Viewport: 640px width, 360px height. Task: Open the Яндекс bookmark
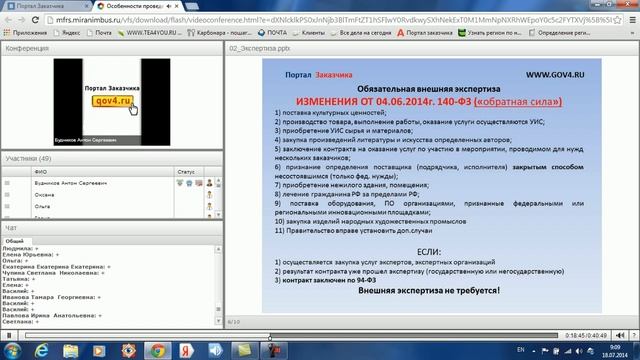point(67,33)
